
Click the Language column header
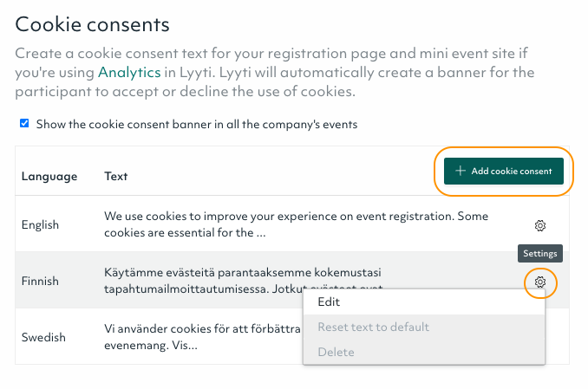pos(49,176)
